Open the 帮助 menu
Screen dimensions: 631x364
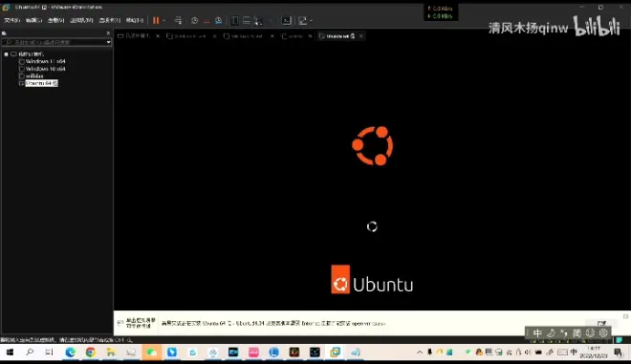(x=135, y=20)
